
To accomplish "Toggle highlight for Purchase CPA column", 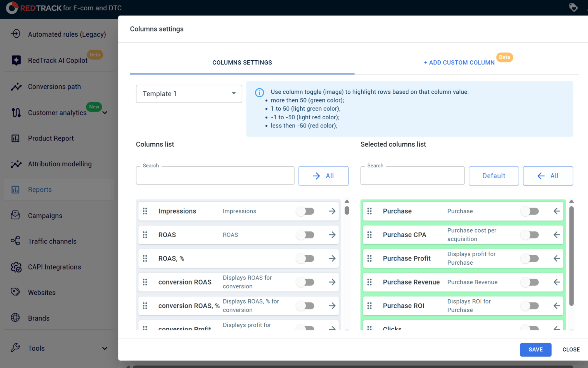I will coord(530,235).
